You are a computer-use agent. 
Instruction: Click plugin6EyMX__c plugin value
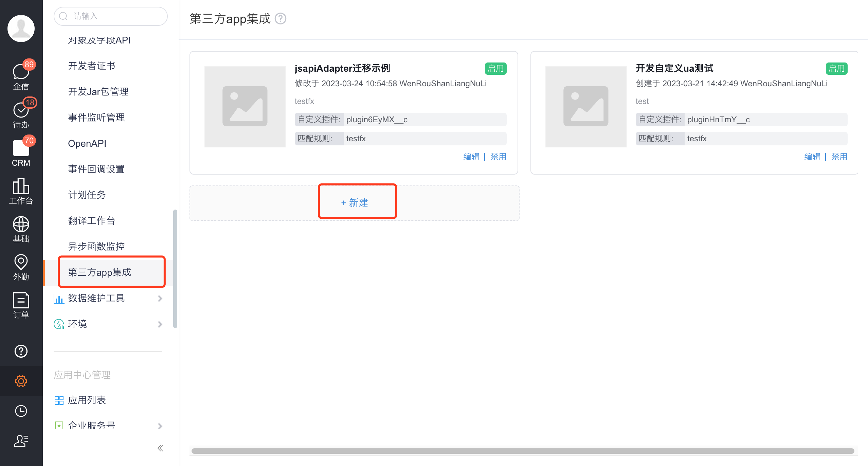pyautogui.click(x=377, y=120)
